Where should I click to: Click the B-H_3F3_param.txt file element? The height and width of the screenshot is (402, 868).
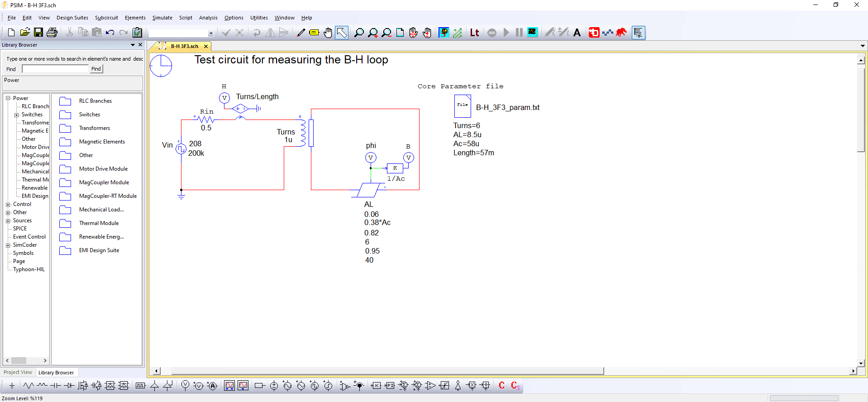coord(463,106)
